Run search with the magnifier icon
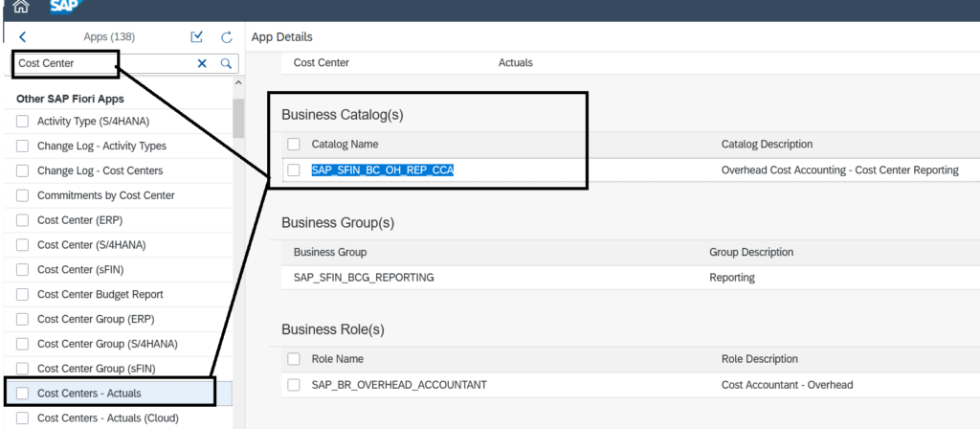Image resolution: width=980 pixels, height=429 pixels. point(226,63)
